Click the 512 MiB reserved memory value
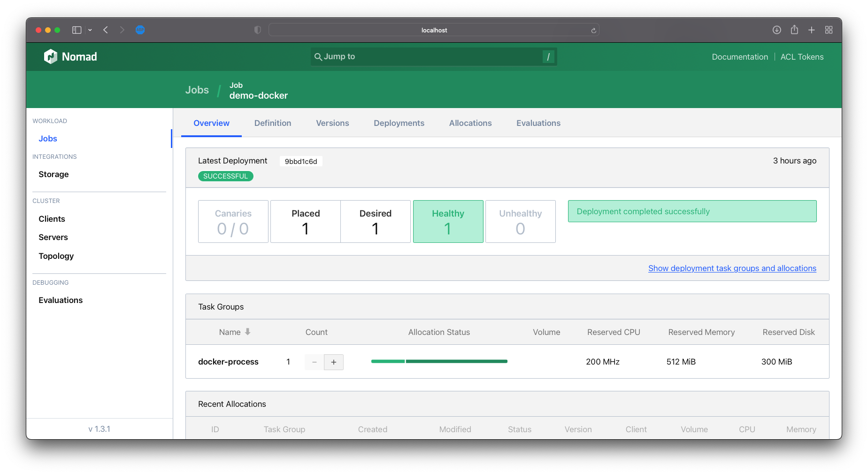 point(681,362)
